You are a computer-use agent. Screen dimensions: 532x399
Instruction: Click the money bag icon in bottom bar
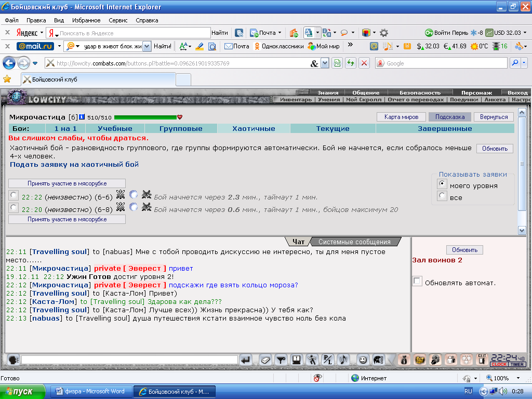[x=404, y=360]
